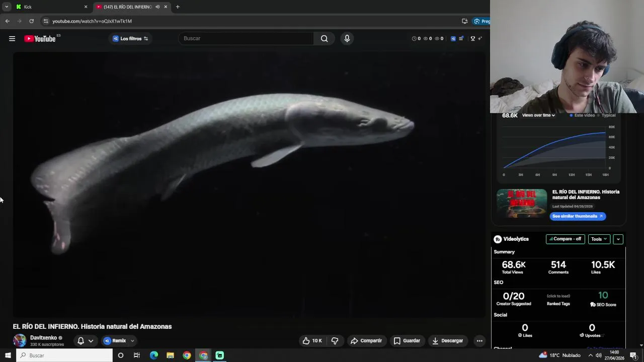Open weather widget 18°C Nublado
The width and height of the screenshot is (644, 362).
[559, 355]
